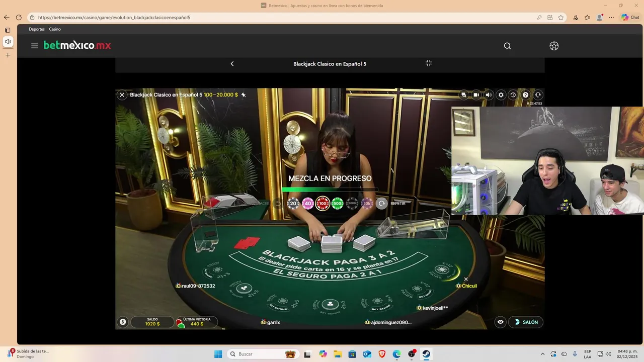The image size is (644, 362).
Task: Open the site search magnifier
Action: tap(507, 46)
